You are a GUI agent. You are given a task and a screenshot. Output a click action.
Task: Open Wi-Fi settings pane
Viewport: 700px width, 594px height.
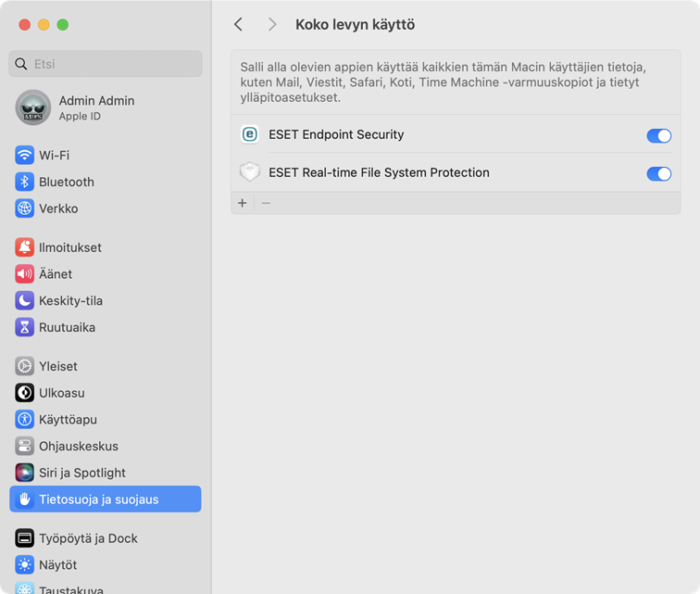(x=54, y=155)
